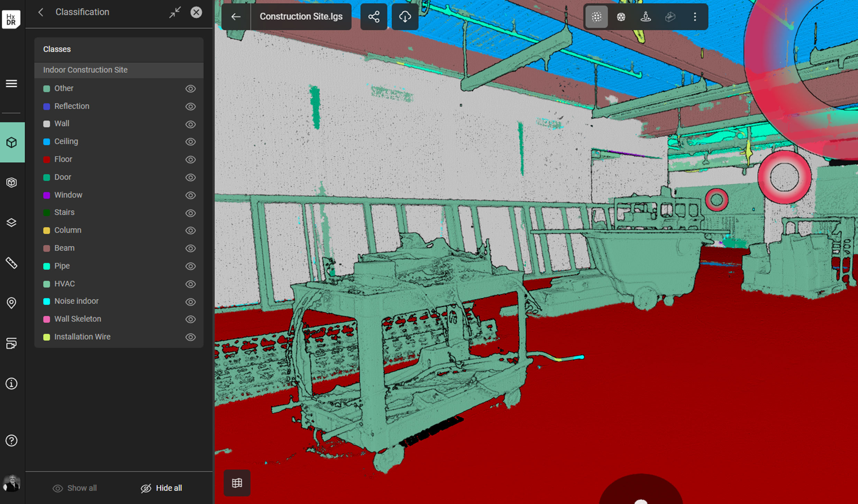Enable the walk-through person mode
This screenshot has height=504, width=858.
click(646, 17)
